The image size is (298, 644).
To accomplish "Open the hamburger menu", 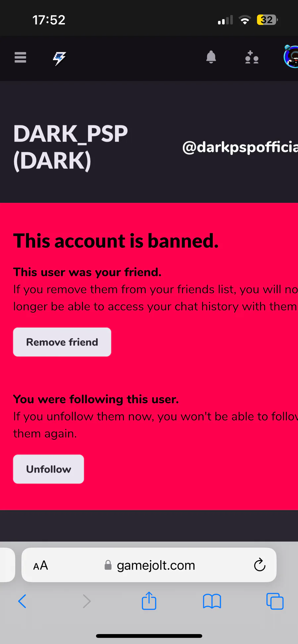I will (20, 58).
